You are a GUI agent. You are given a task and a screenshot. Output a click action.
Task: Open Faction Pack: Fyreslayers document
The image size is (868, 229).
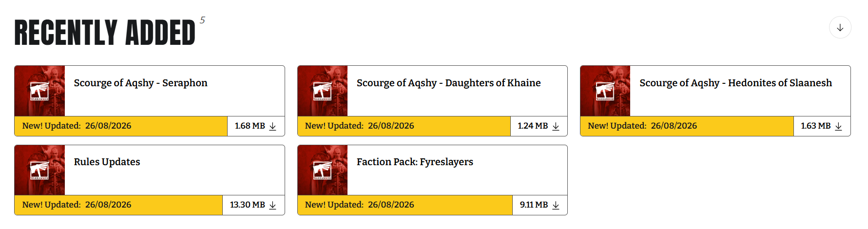(415, 162)
